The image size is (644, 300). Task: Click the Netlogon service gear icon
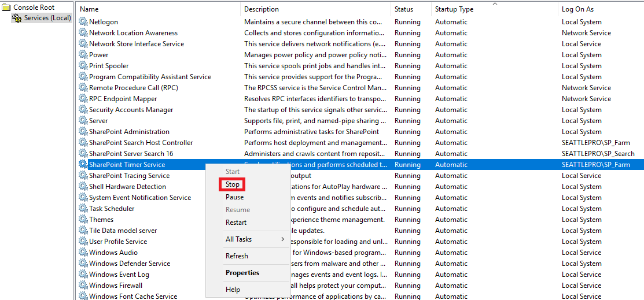[83, 22]
